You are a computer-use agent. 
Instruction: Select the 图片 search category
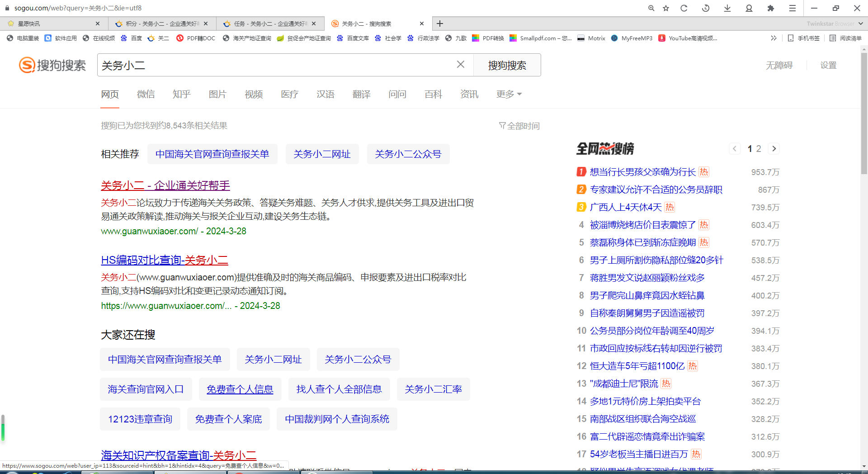[x=217, y=94]
